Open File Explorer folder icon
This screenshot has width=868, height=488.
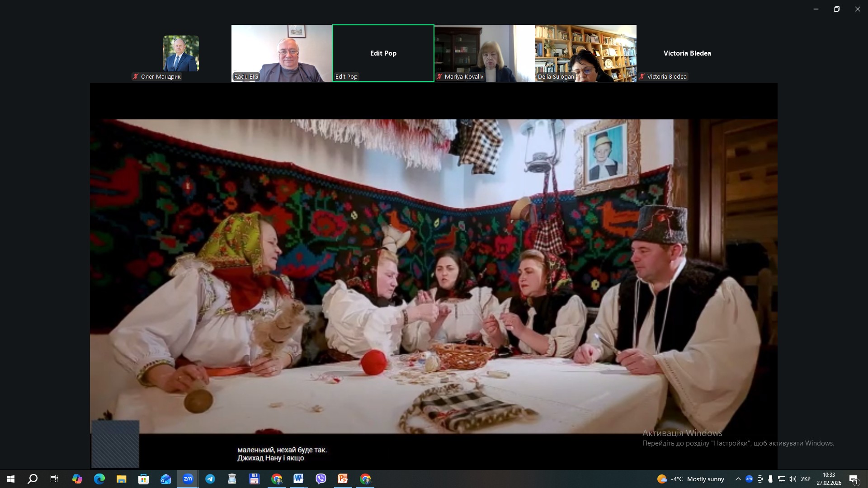(122, 479)
